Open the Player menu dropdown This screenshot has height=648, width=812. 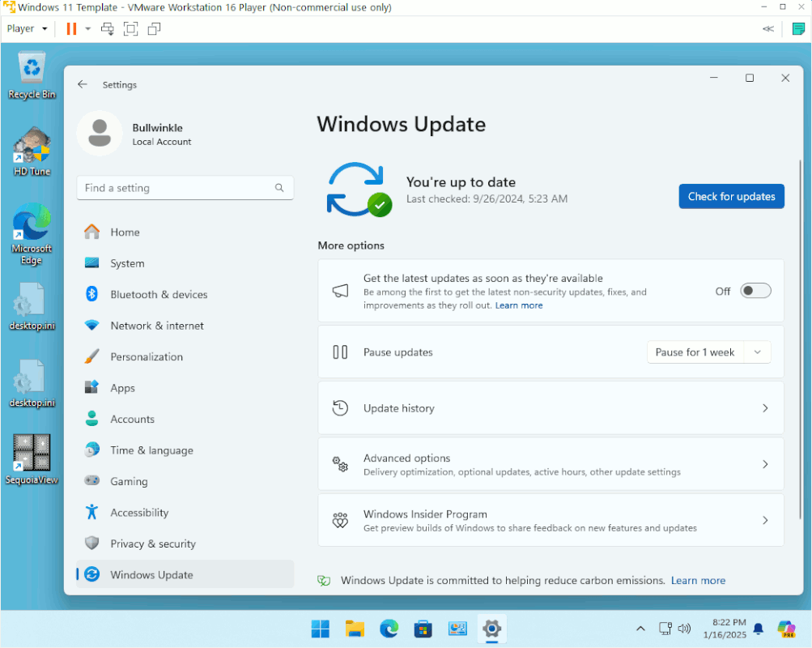pyautogui.click(x=27, y=28)
